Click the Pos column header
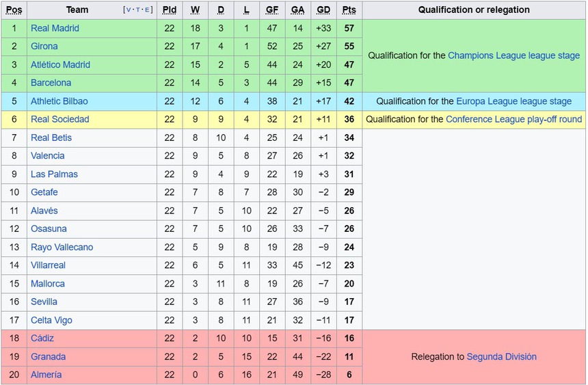This screenshot has height=385, width=588. [14, 10]
